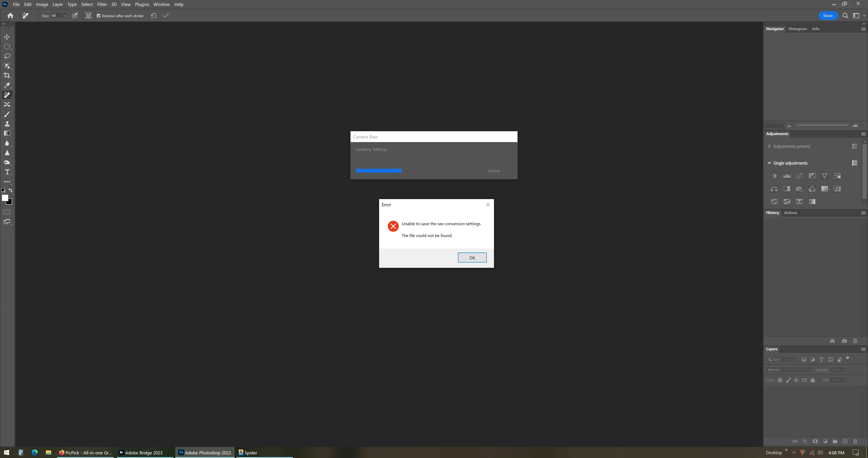Uncheck Remove after each stroke
The image size is (868, 458).
click(x=99, y=16)
